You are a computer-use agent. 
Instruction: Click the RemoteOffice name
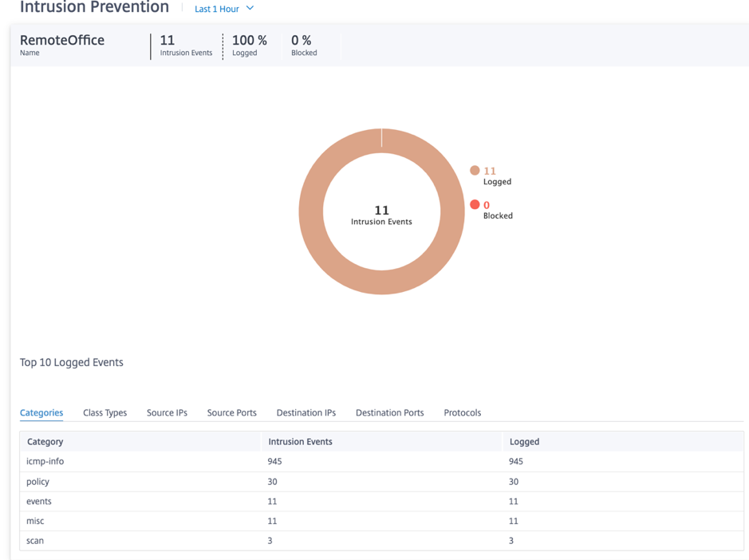pos(62,40)
